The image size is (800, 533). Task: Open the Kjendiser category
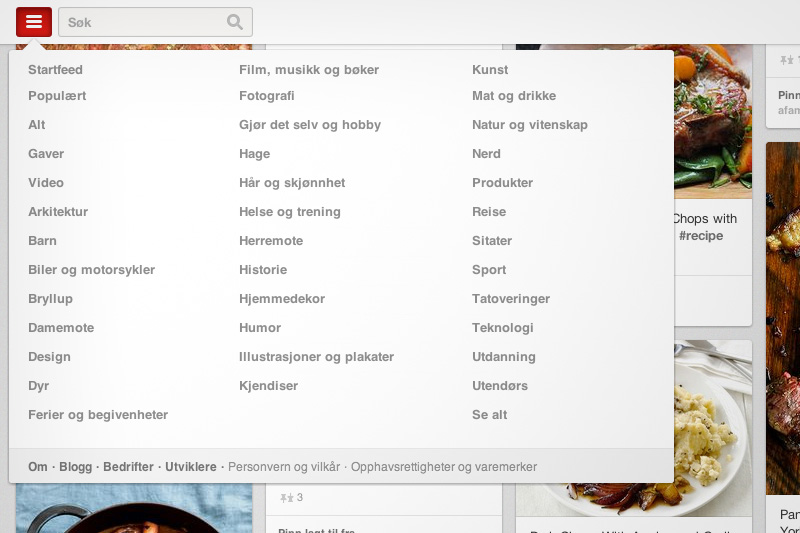(269, 387)
